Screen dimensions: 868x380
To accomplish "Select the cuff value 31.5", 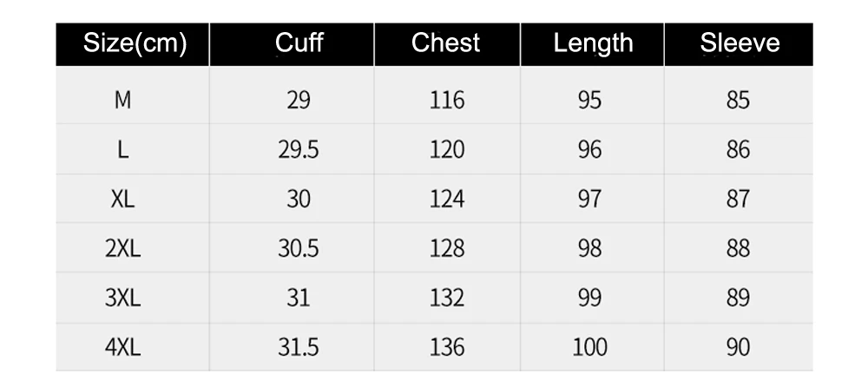I will click(x=299, y=347).
